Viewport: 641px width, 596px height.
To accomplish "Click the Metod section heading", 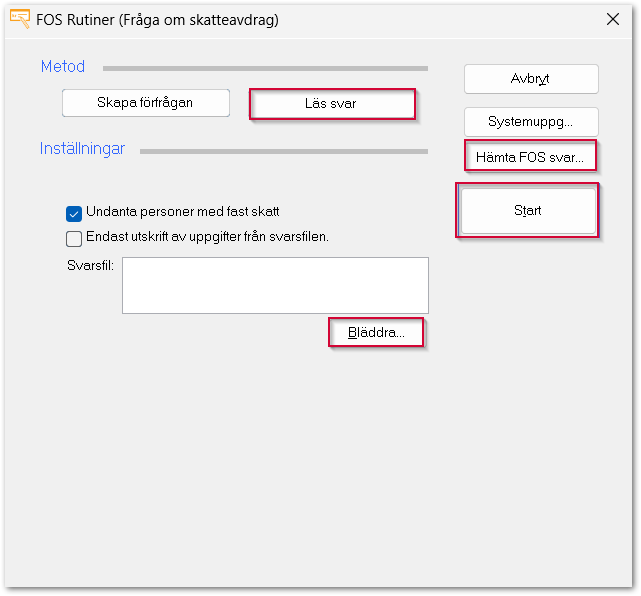I will tap(63, 67).
